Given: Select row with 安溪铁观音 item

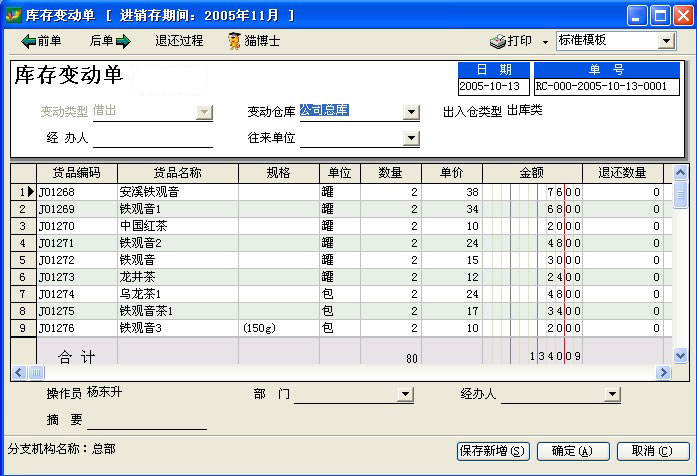Looking at the screenshot, I should (x=177, y=192).
